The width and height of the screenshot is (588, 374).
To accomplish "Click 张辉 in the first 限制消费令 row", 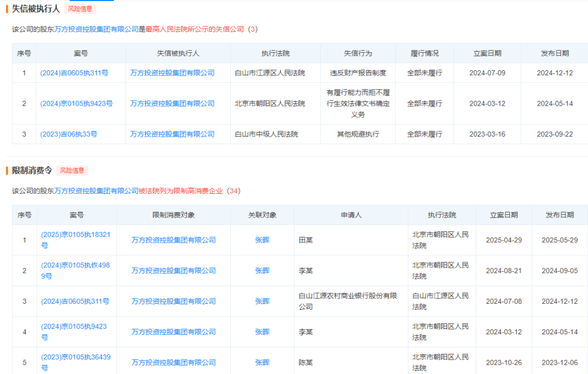I will pos(261,240).
